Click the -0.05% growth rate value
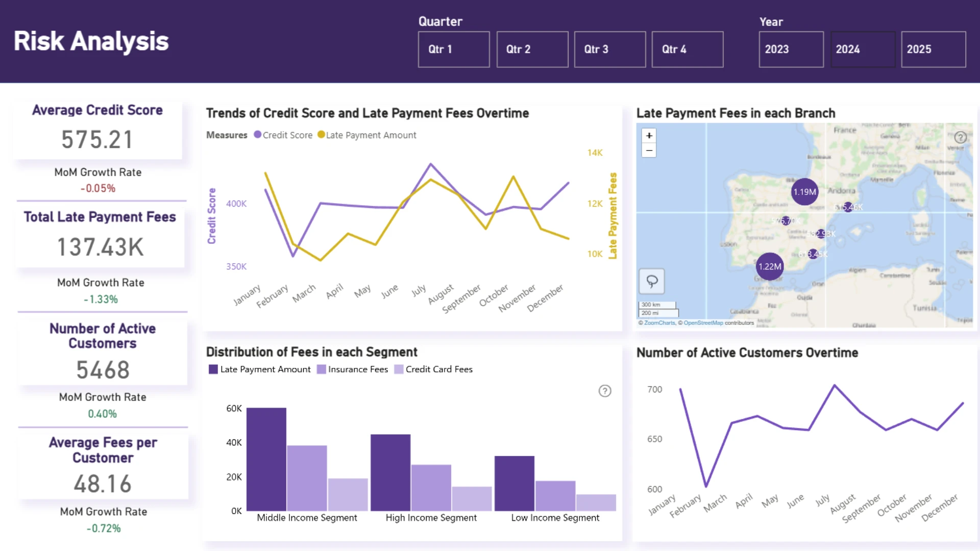 pos(98,188)
